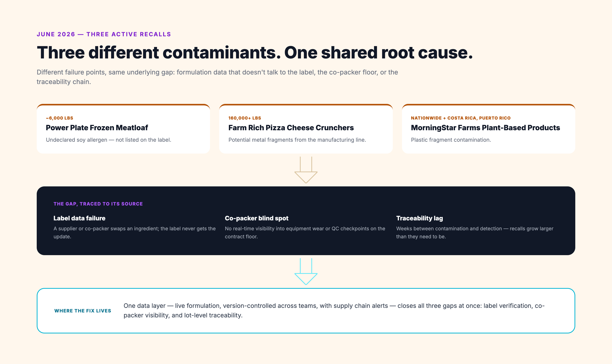
Task: Click the subtitle about different failure points
Action: (x=217, y=77)
